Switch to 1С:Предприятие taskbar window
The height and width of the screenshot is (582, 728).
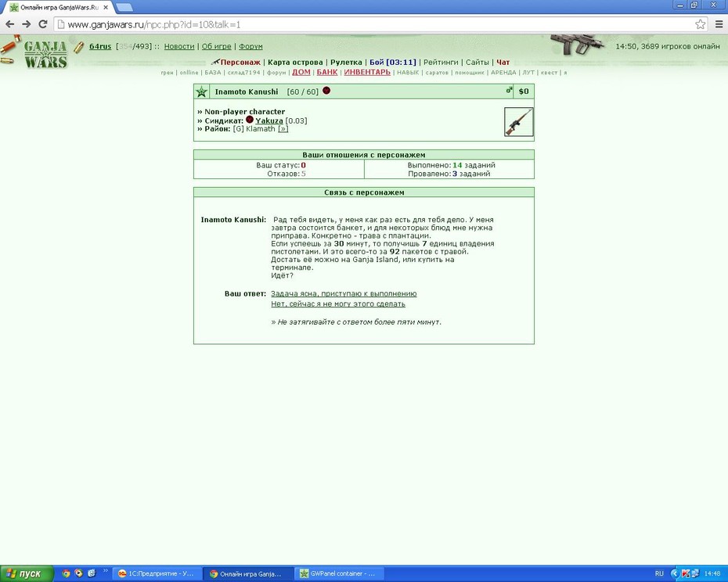click(x=157, y=573)
